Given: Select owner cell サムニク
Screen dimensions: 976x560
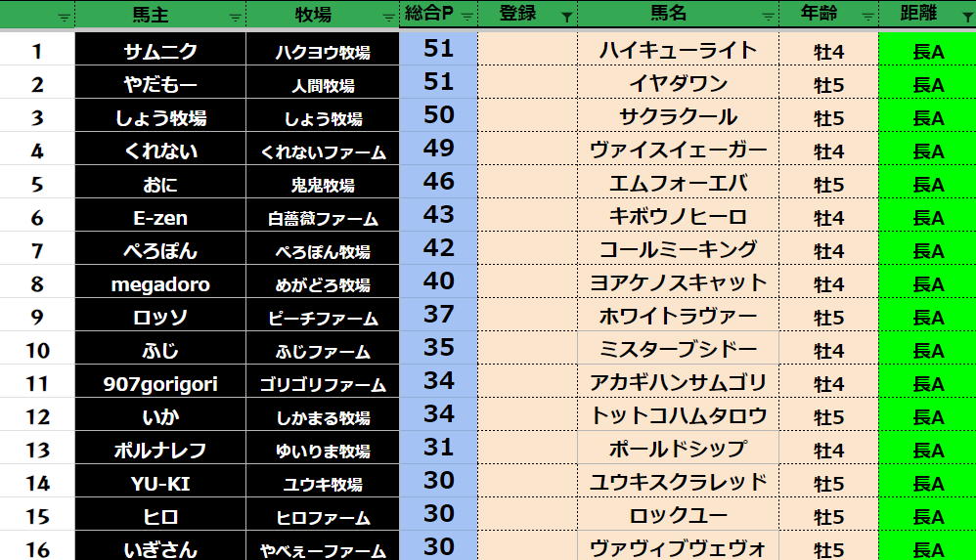Looking at the screenshot, I should (x=160, y=51).
